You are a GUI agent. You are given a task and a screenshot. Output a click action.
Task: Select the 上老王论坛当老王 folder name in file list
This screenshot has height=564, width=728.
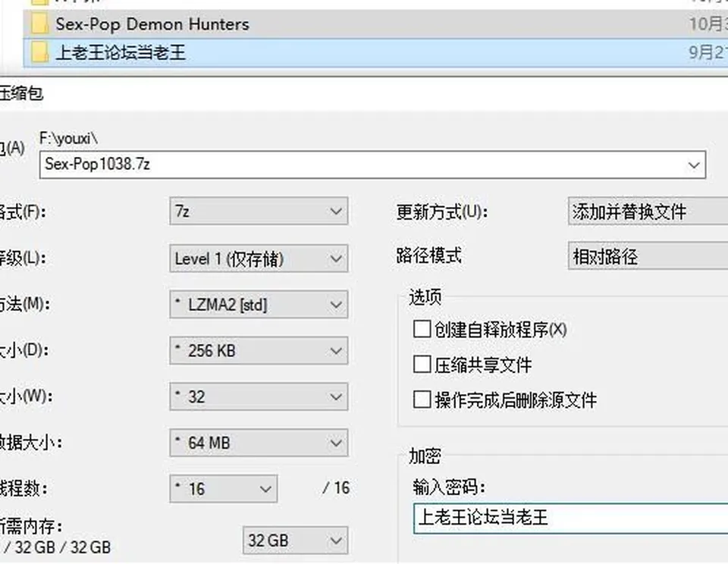coord(121,52)
